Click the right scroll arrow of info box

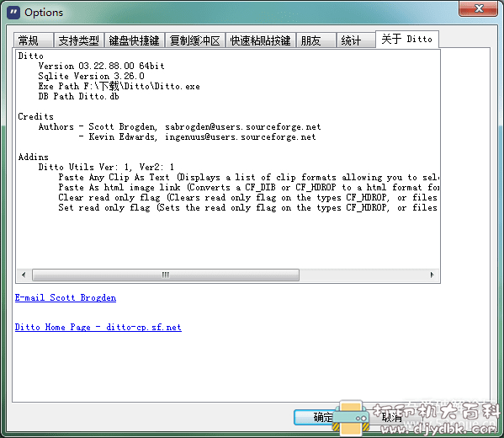click(432, 275)
